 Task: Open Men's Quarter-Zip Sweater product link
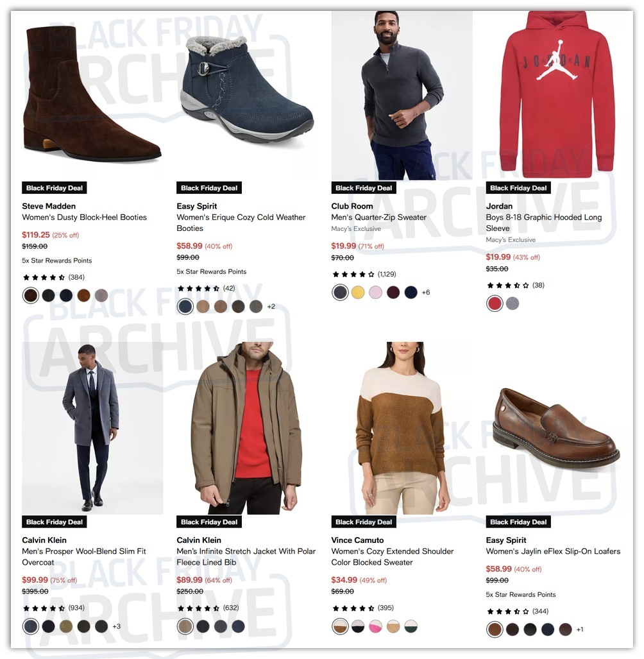[378, 218]
